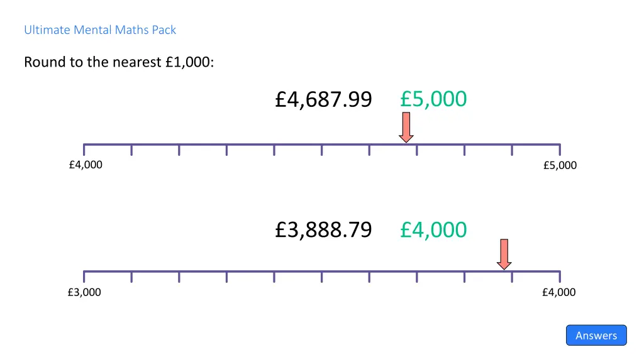The image size is (644, 362).
Task: Click the leftmost tick of the bottom number line
Action: click(84, 277)
